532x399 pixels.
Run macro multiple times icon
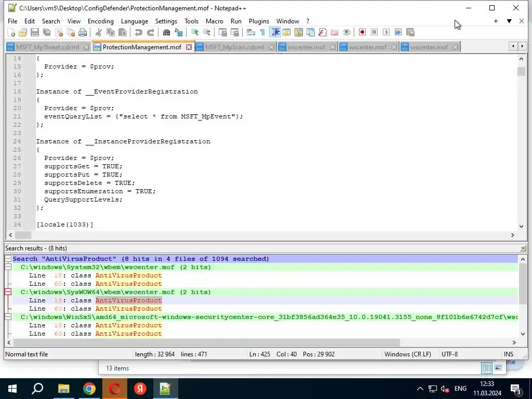pyautogui.click(x=398, y=32)
